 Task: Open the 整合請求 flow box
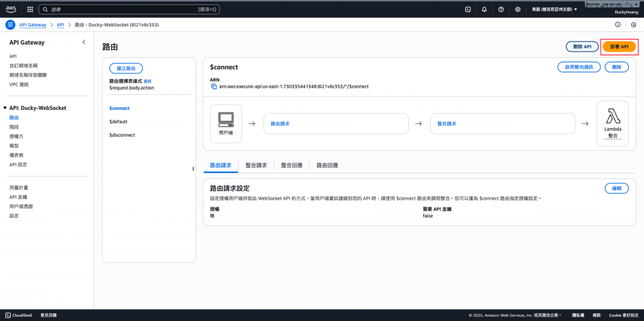[x=502, y=124]
